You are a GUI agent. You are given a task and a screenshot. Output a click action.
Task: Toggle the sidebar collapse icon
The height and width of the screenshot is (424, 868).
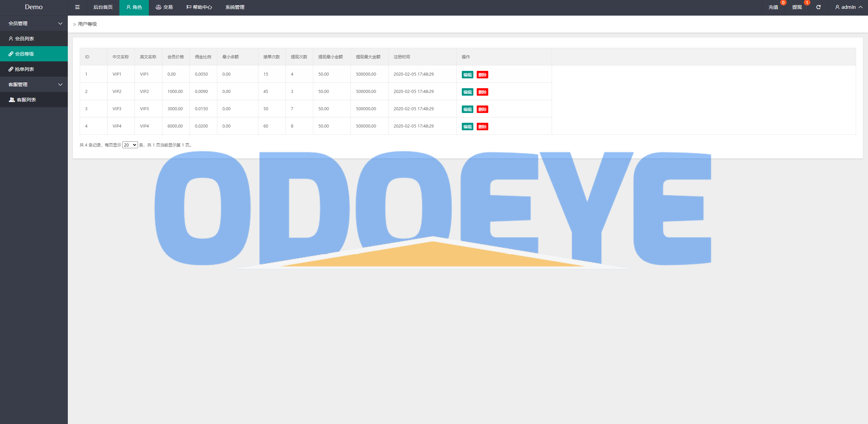(x=77, y=7)
